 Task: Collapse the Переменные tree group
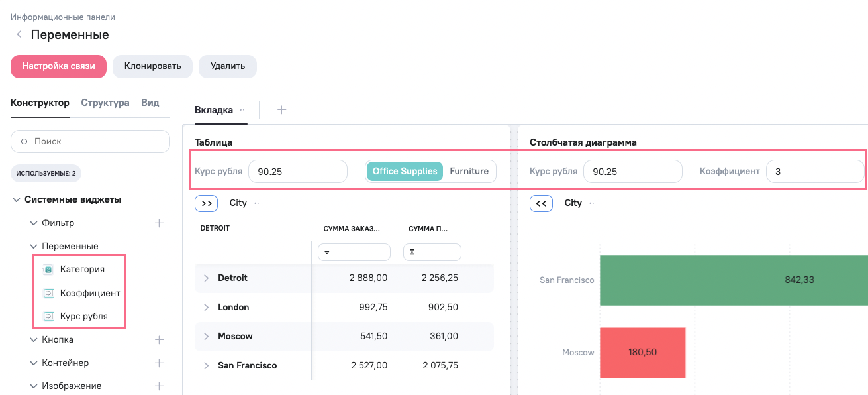pos(34,247)
